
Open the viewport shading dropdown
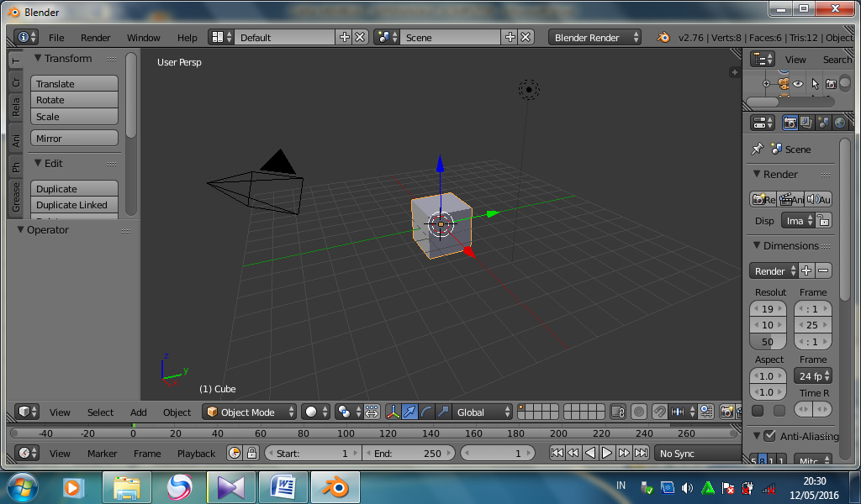(x=313, y=412)
